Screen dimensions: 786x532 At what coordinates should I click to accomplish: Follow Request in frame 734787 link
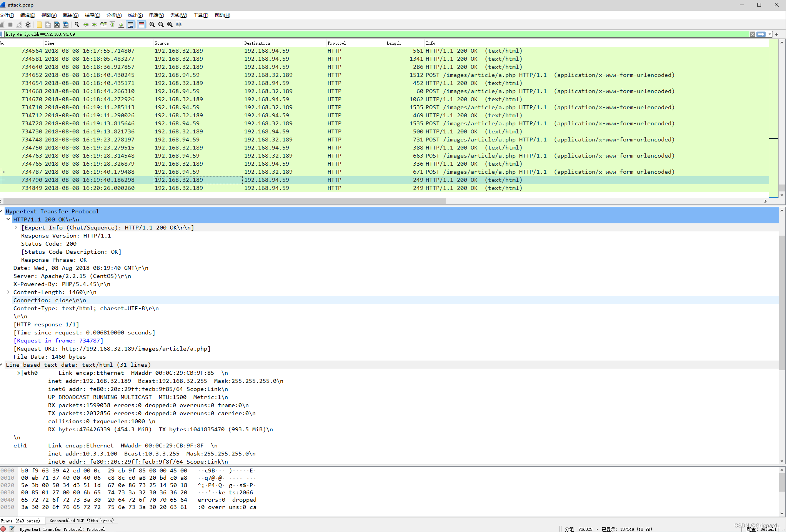[58, 341]
